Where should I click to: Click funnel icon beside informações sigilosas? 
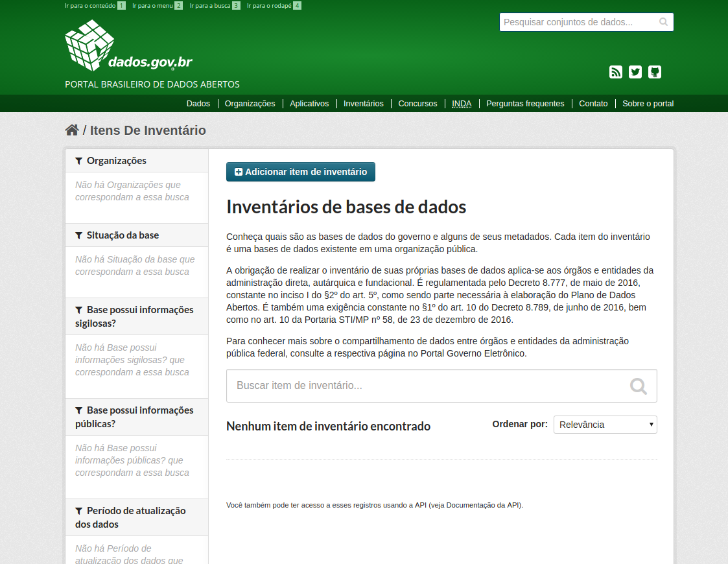tap(79, 310)
